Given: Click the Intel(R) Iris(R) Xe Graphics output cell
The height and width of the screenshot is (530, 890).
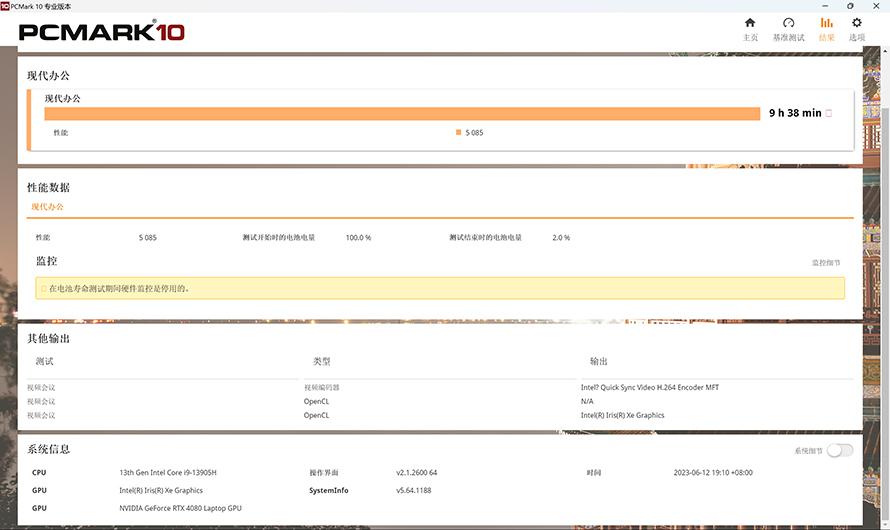Looking at the screenshot, I should tap(622, 415).
